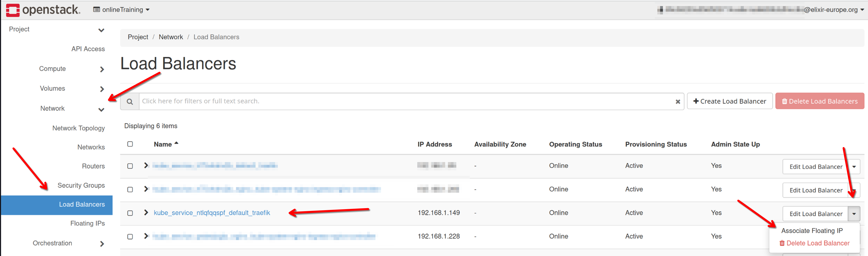Open the kube_service_ntlqfqqspf_default_traefik link
Screen dimensions: 868x256
212,213
